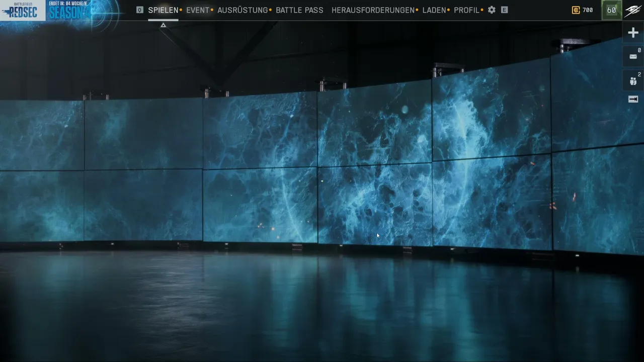The width and height of the screenshot is (644, 362).
Task: Collapse the side panel arrow icon
Action: pos(633,99)
